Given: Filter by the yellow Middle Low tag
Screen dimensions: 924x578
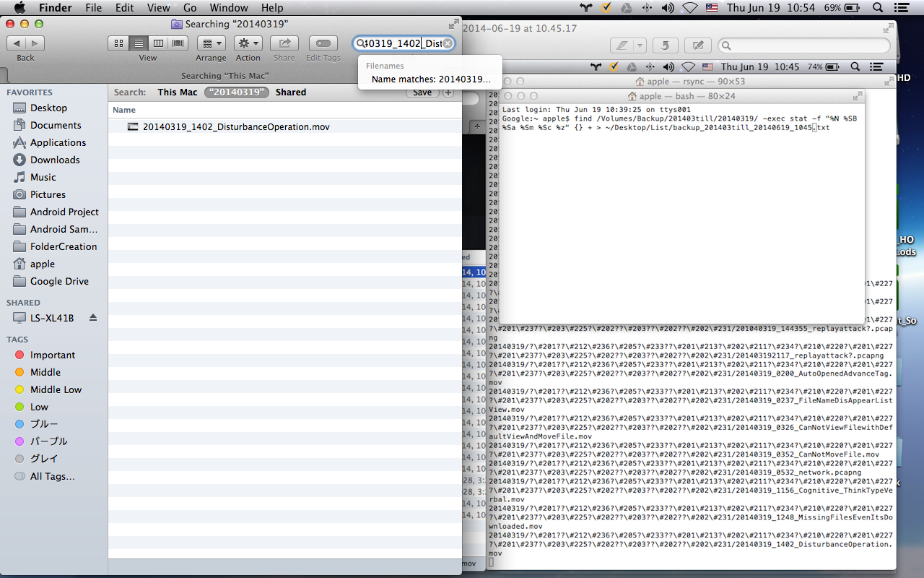Looking at the screenshot, I should point(56,389).
